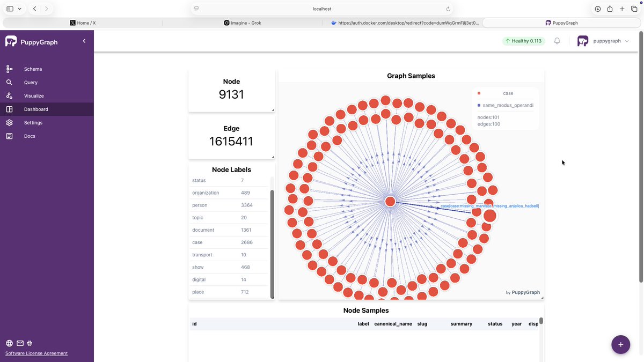Open the Safari tab group dropdown arrow
The width and height of the screenshot is (644, 362).
point(20,9)
